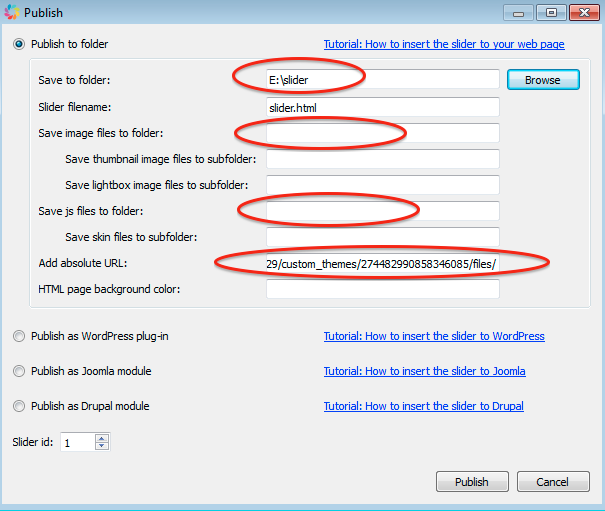This screenshot has width=605, height=511.
Task: Open tutorial on inserting slider to web page
Action: pos(444,44)
